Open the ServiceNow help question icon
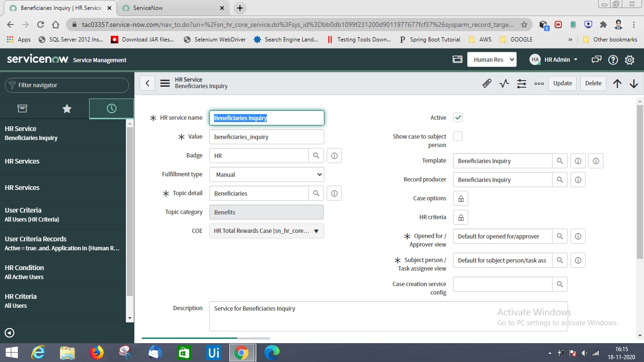This screenshot has height=362, width=644. coord(613,60)
